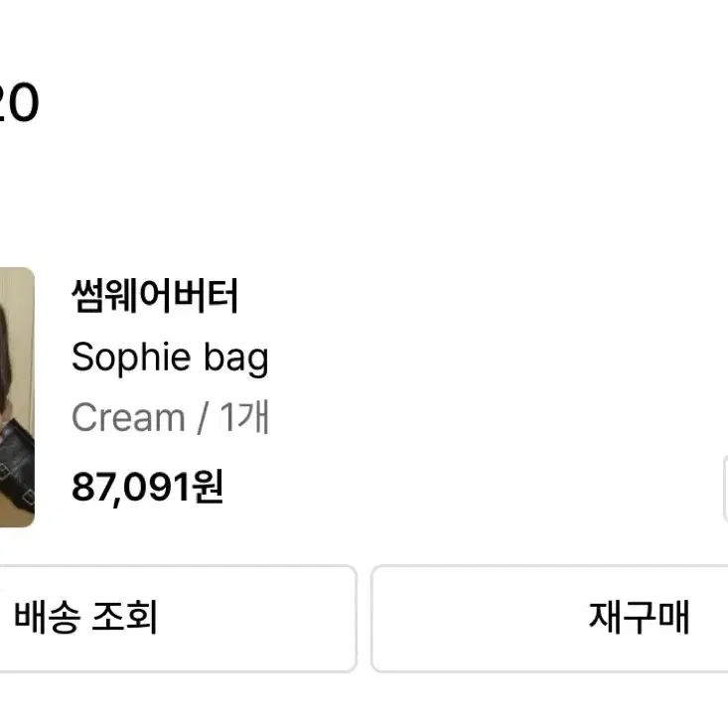Go to the Sophie bag detail page

pos(170,358)
